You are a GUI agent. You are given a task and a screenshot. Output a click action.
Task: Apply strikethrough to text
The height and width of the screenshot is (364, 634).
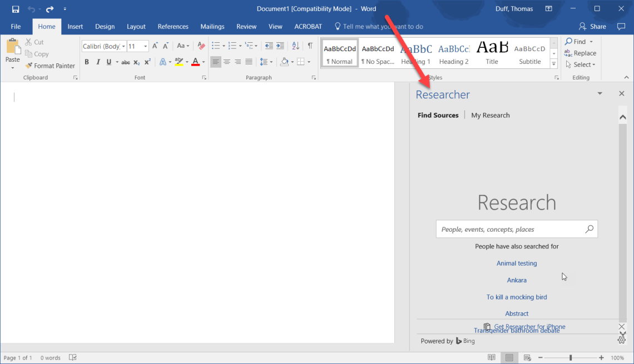[x=126, y=62]
